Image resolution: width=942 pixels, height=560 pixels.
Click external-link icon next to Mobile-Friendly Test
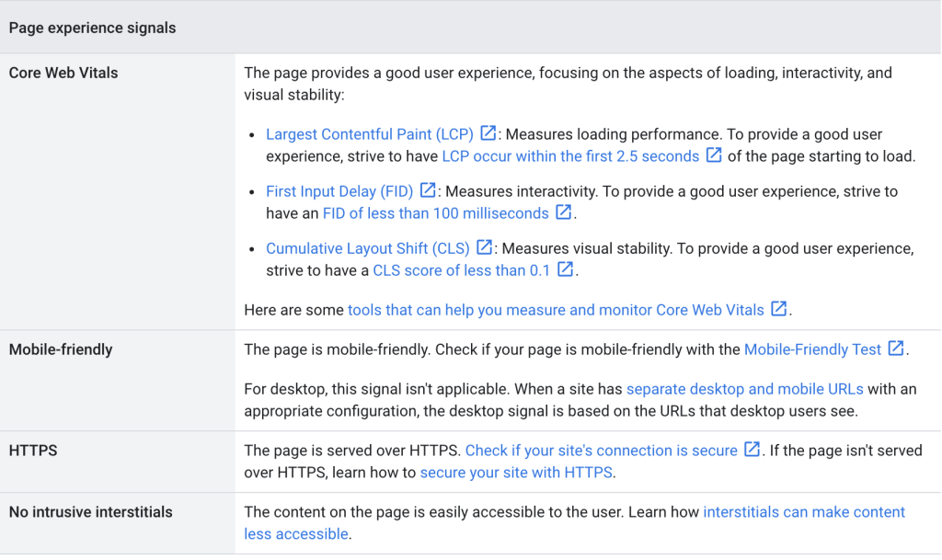[x=896, y=349]
